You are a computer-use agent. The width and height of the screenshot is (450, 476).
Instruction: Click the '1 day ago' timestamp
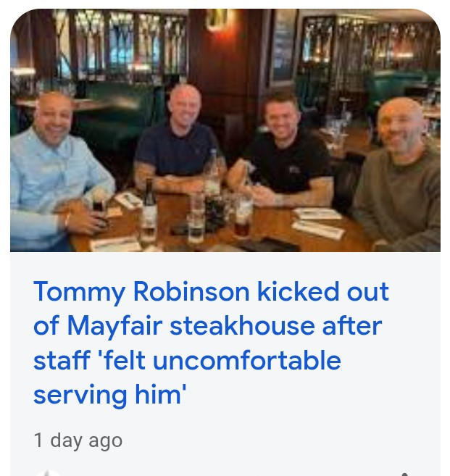78,440
